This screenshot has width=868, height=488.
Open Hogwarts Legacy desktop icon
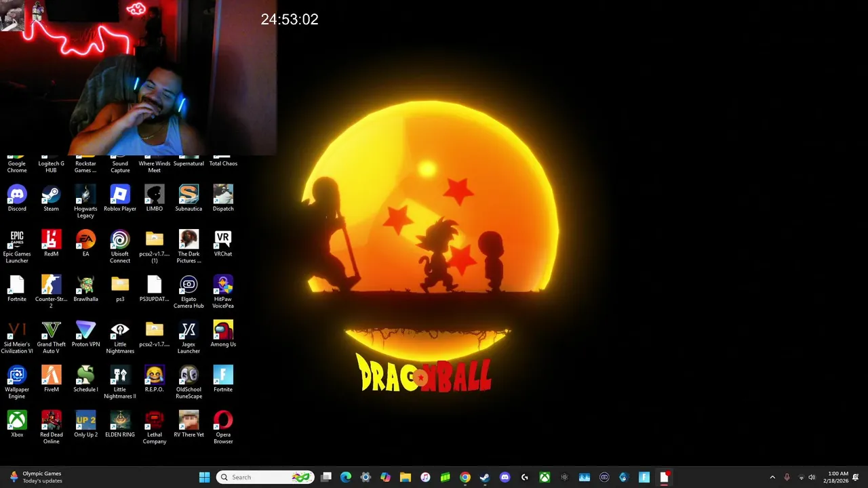tap(85, 201)
